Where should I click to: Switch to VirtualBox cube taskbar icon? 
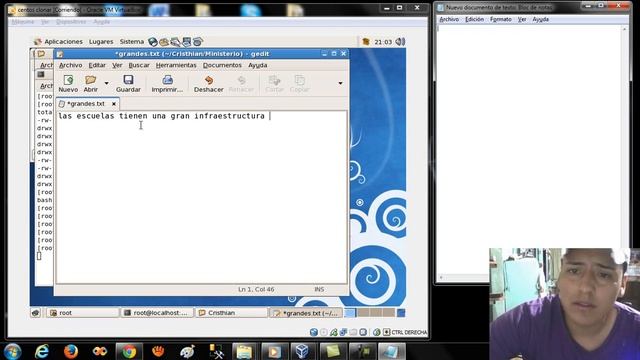[302, 351]
